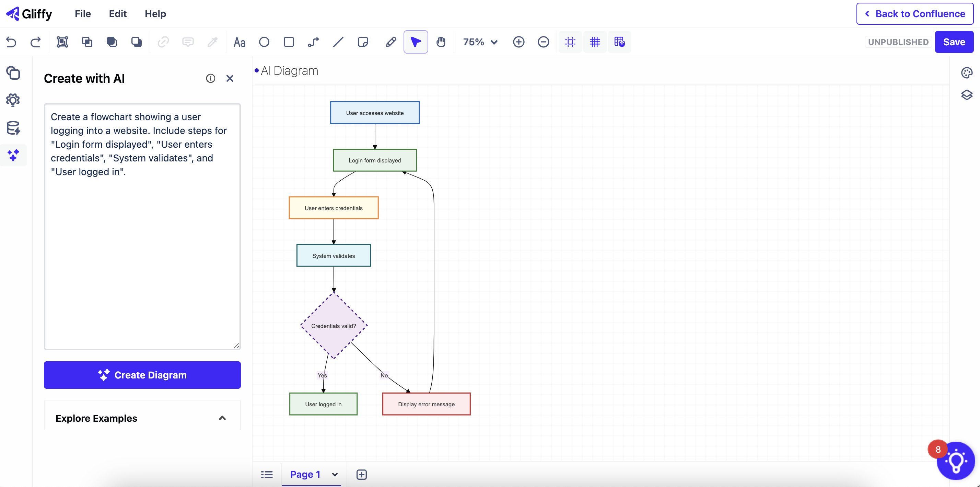Select the straight Line tool
The height and width of the screenshot is (487, 980).
pyautogui.click(x=338, y=42)
